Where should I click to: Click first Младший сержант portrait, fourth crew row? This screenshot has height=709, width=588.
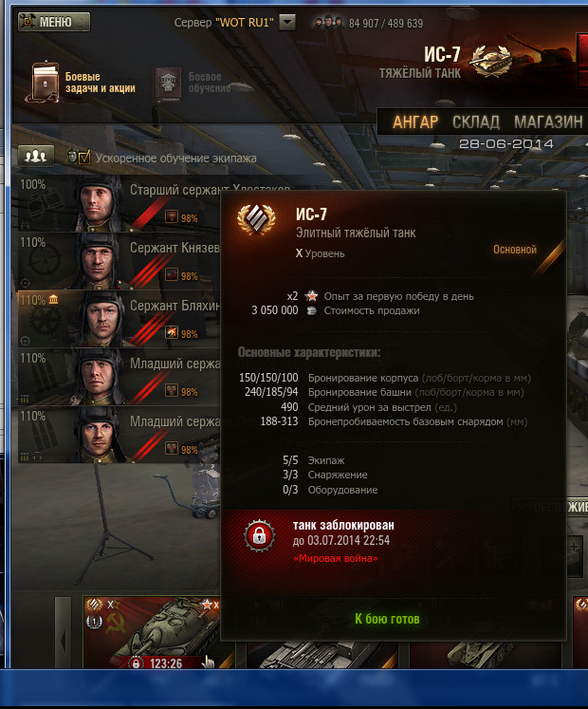tap(99, 377)
